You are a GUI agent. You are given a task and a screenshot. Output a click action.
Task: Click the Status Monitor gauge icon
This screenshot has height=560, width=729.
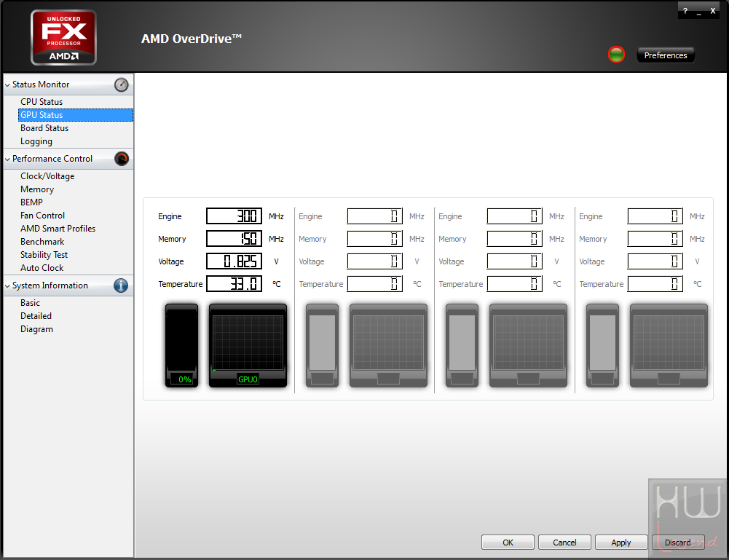coord(122,84)
